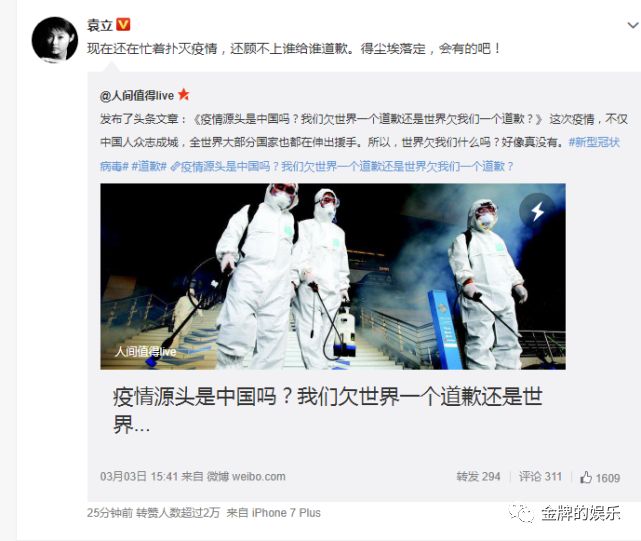The width and height of the screenshot is (641, 541).
Task: Open 评论 311 comments
Action: pyautogui.click(x=540, y=476)
